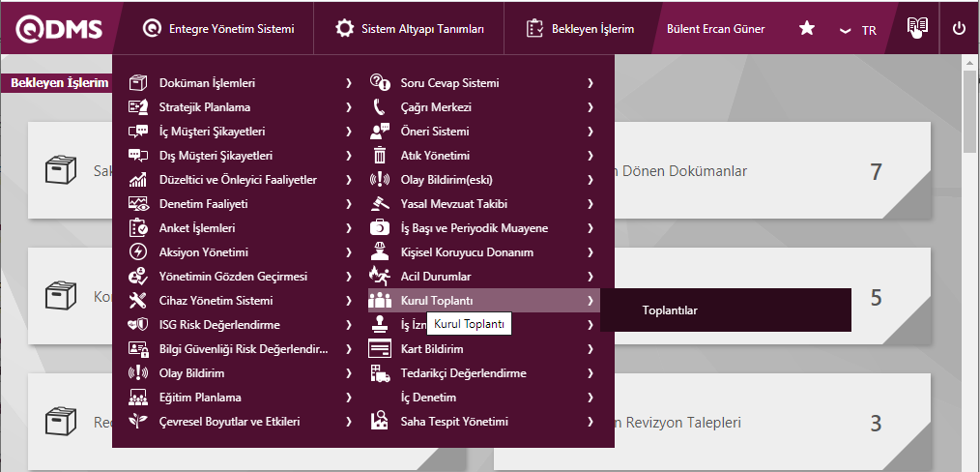Expand the Doküman İşlemleri submenu arrow
The height and width of the screenshot is (472, 980).
pos(348,83)
